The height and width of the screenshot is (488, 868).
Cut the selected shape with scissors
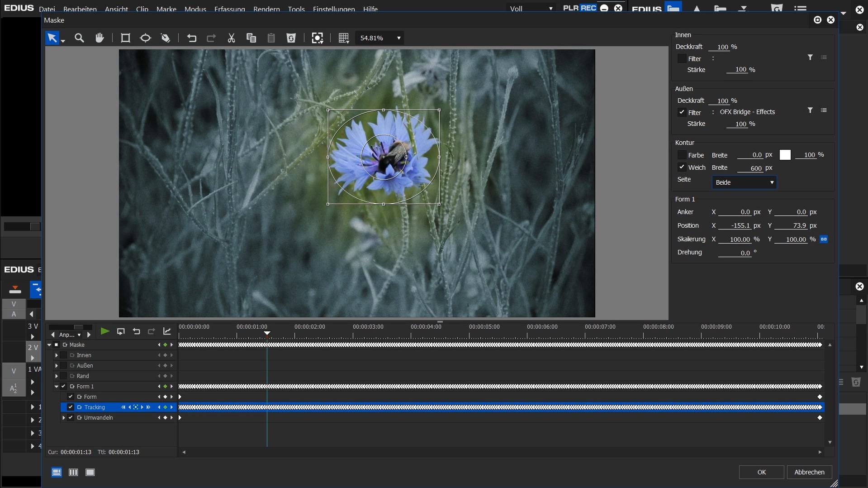point(231,38)
